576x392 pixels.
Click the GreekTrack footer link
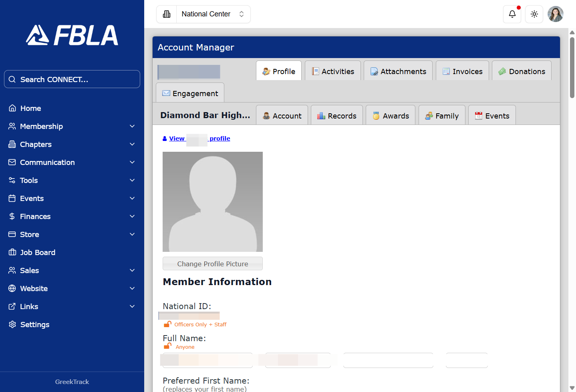(x=72, y=382)
